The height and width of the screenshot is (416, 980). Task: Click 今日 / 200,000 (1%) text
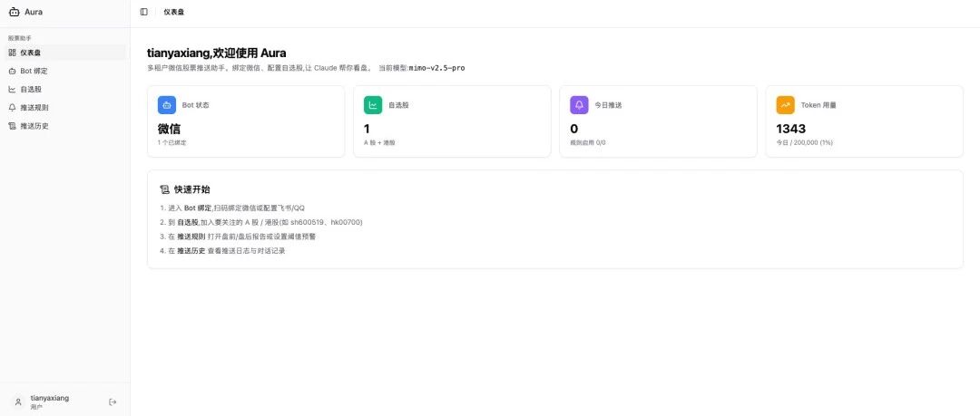pyautogui.click(x=804, y=142)
